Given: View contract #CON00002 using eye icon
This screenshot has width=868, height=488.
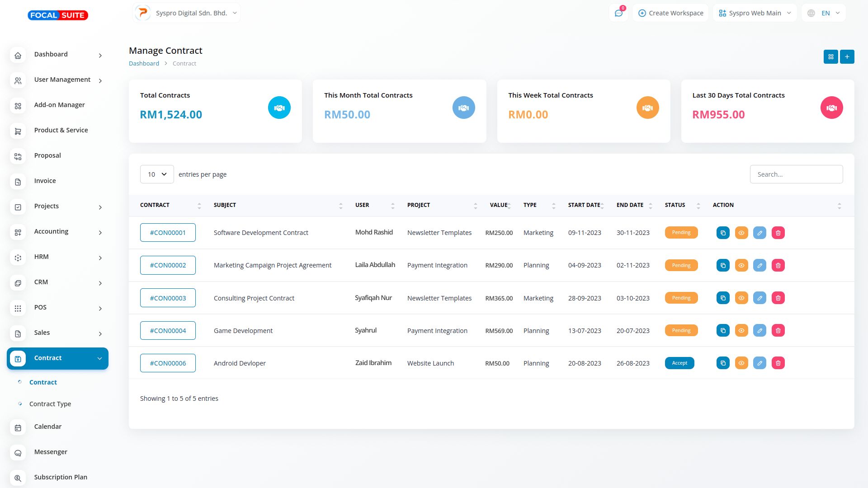Looking at the screenshot, I should (x=741, y=266).
